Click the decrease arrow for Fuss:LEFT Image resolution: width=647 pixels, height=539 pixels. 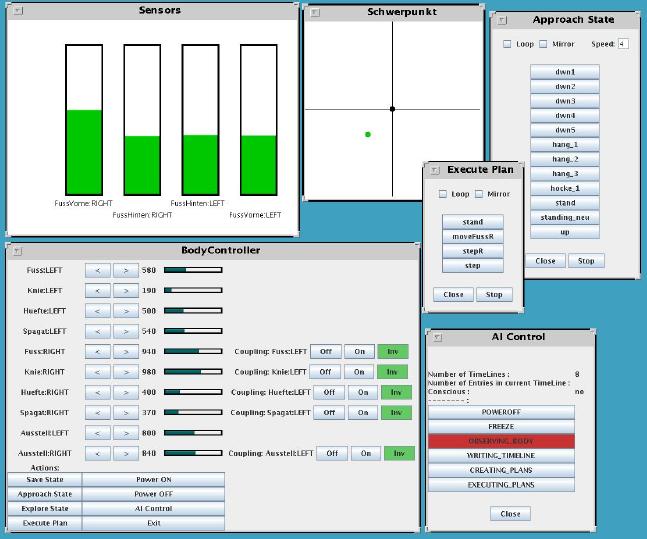[97, 270]
